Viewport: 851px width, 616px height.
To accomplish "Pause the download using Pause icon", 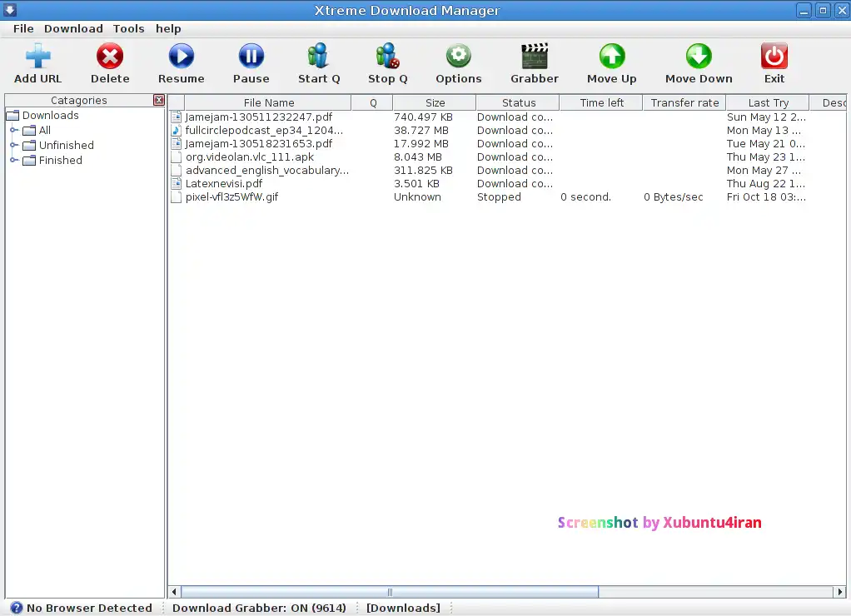I will tap(251, 56).
